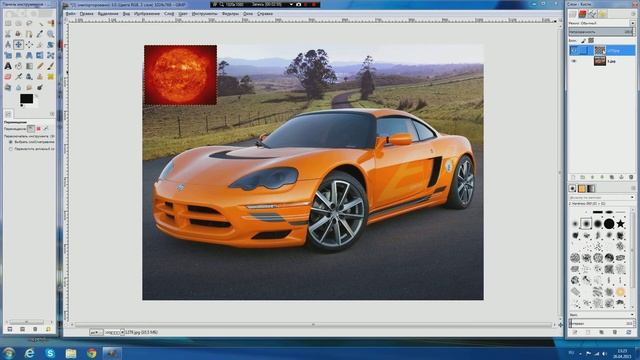
Task: Select the Alignment tool
Action: [29, 44]
